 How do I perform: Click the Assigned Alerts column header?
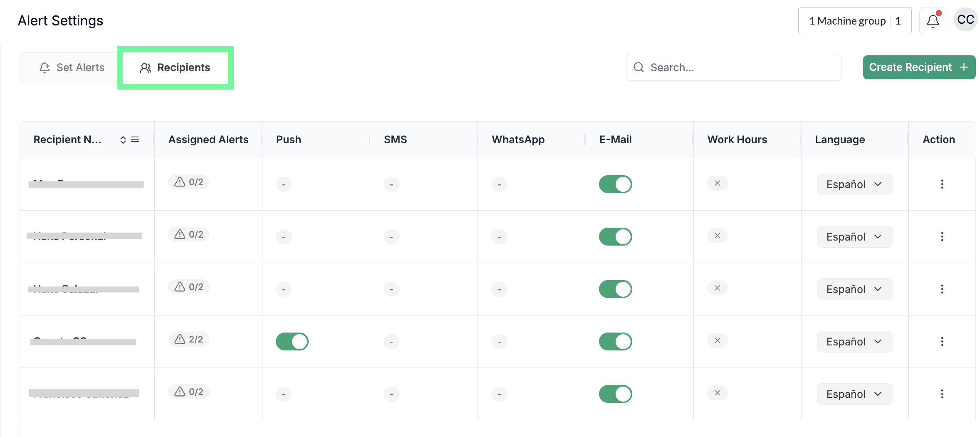pos(208,140)
